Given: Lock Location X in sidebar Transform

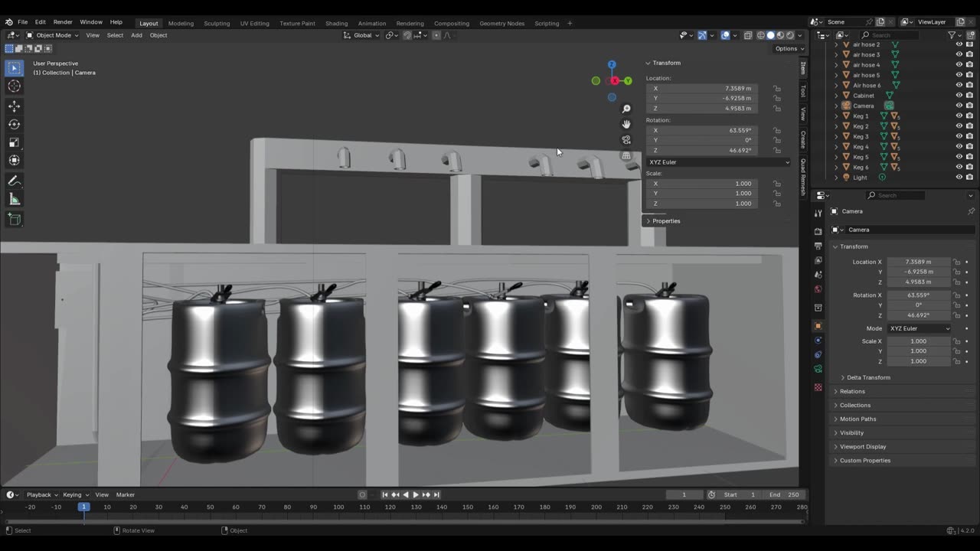Looking at the screenshot, I should (777, 89).
